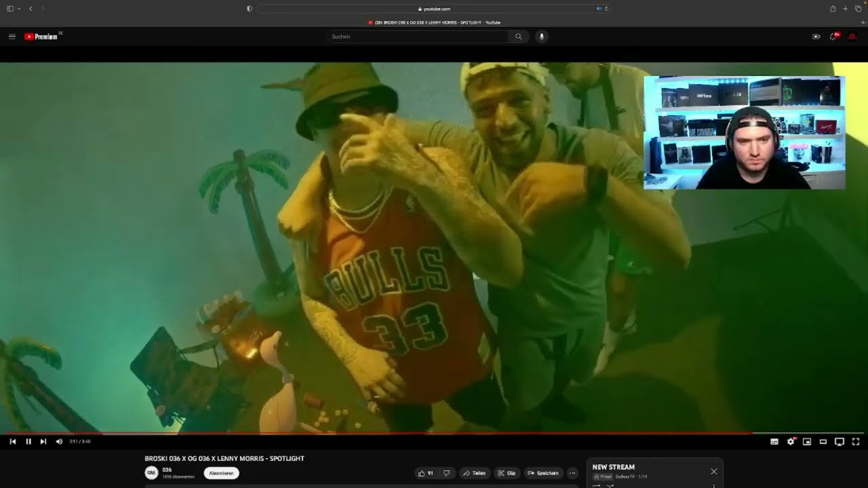Open player settings gear
Viewport: 868px width, 488px height.
pyautogui.click(x=791, y=441)
